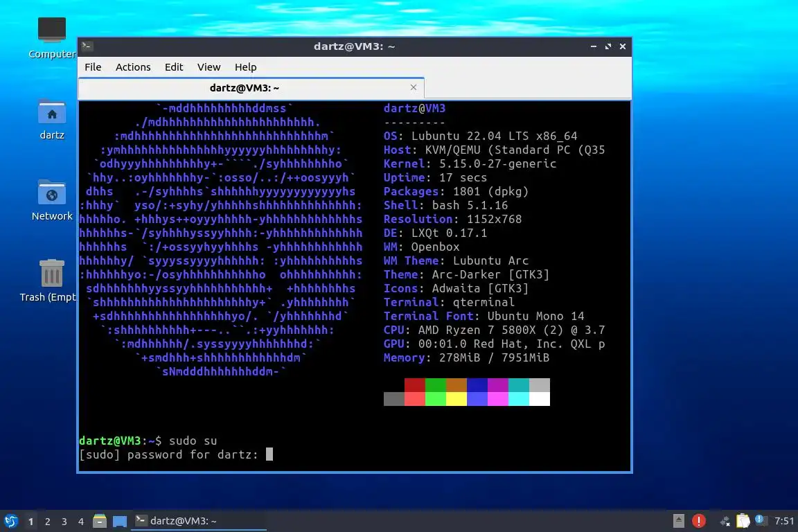
Task: Click the show desktop panel icon
Action: 120,522
